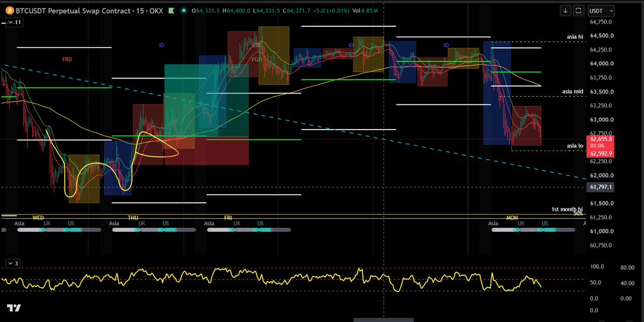Expand the lower pane legend labeled 3
Viewport: 644px width, 322px height.
tap(12, 263)
